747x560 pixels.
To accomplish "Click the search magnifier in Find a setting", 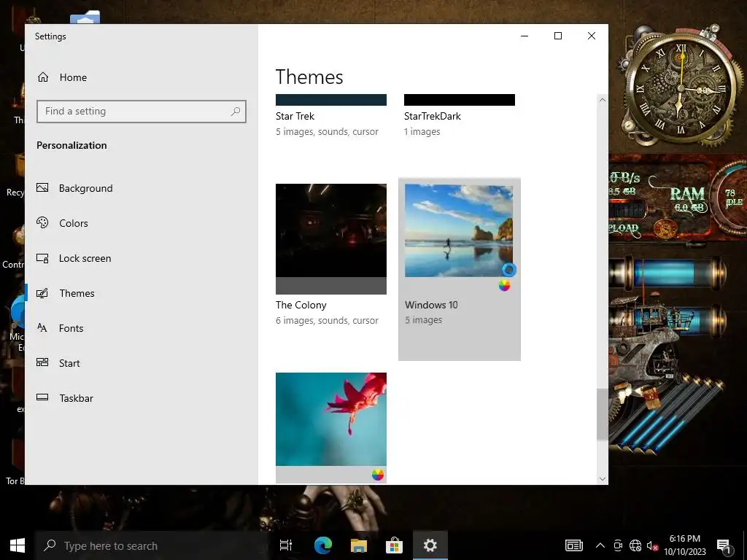I will 236,112.
